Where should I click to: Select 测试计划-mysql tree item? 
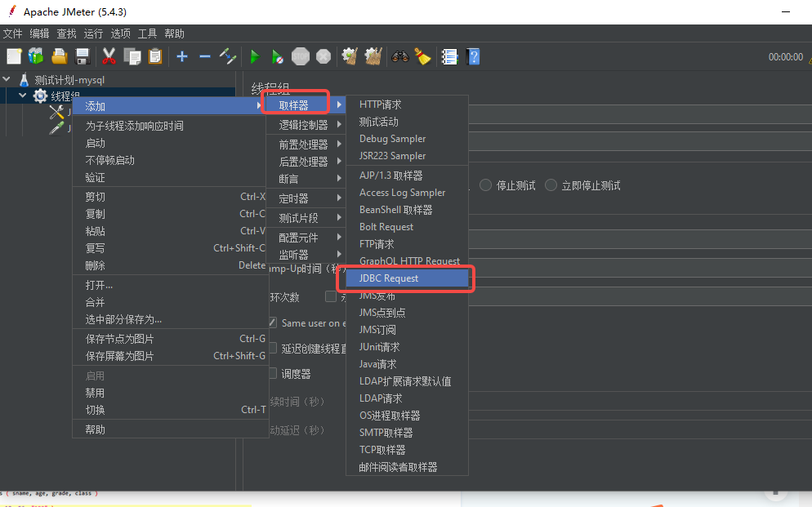click(x=69, y=80)
